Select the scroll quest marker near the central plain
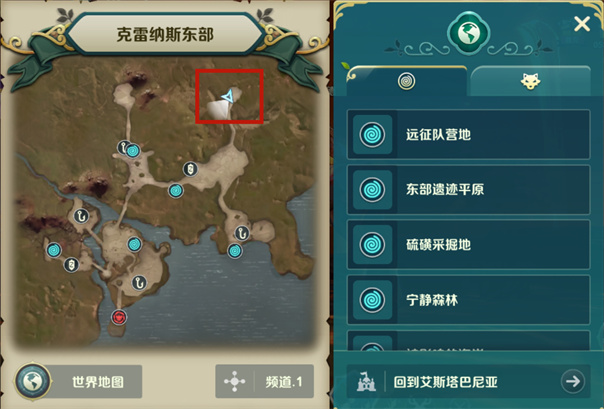This screenshot has width=604, height=409. pos(190,169)
